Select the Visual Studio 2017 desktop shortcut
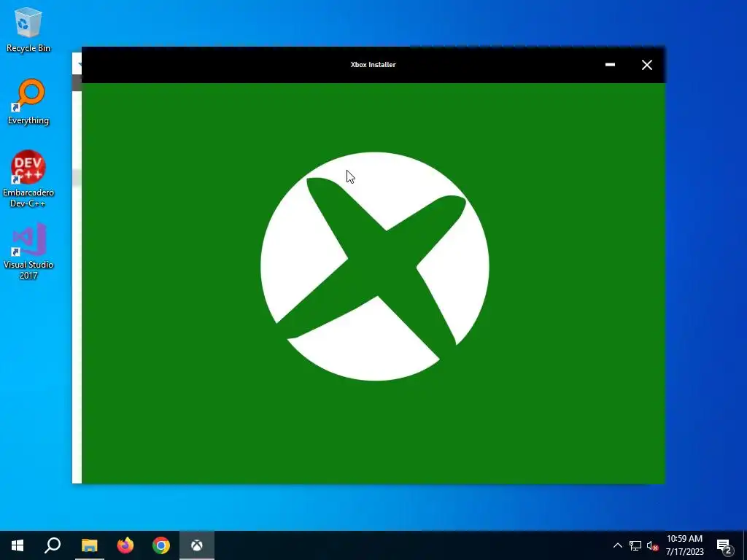 tap(28, 251)
